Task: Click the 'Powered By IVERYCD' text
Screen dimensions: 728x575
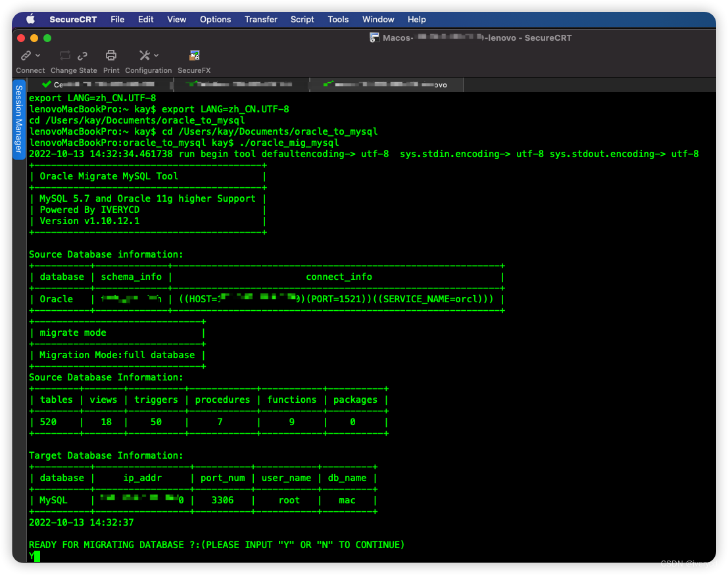Action: [x=89, y=210]
